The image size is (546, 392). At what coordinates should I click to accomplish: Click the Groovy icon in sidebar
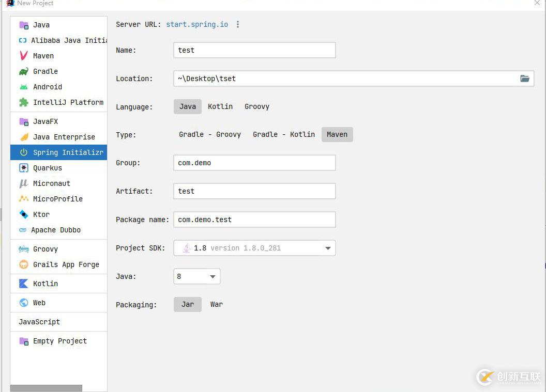coord(24,249)
